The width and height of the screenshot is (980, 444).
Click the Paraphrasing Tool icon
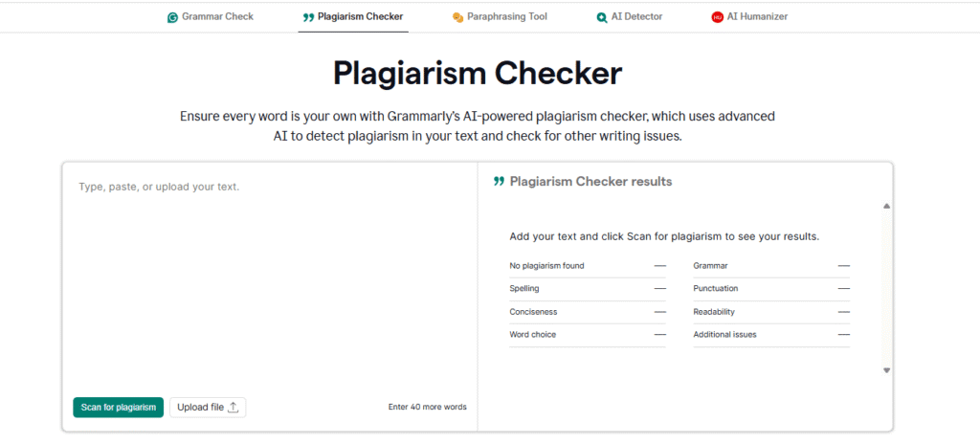pyautogui.click(x=457, y=17)
